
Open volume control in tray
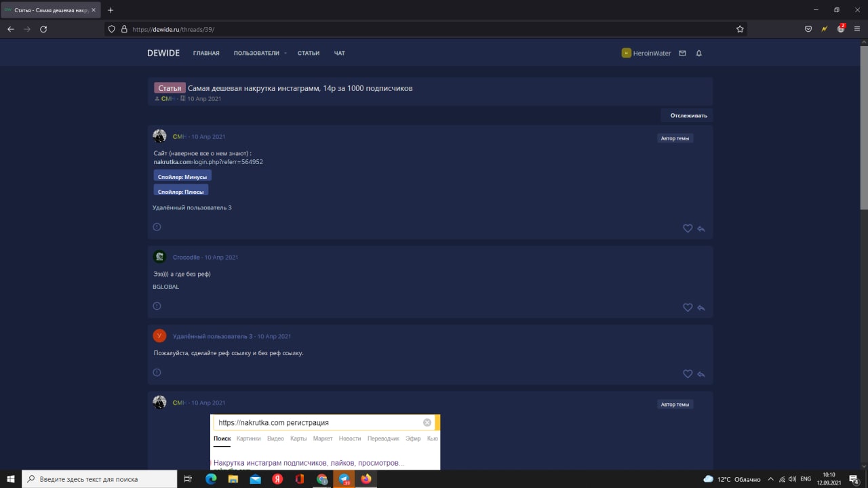click(792, 479)
